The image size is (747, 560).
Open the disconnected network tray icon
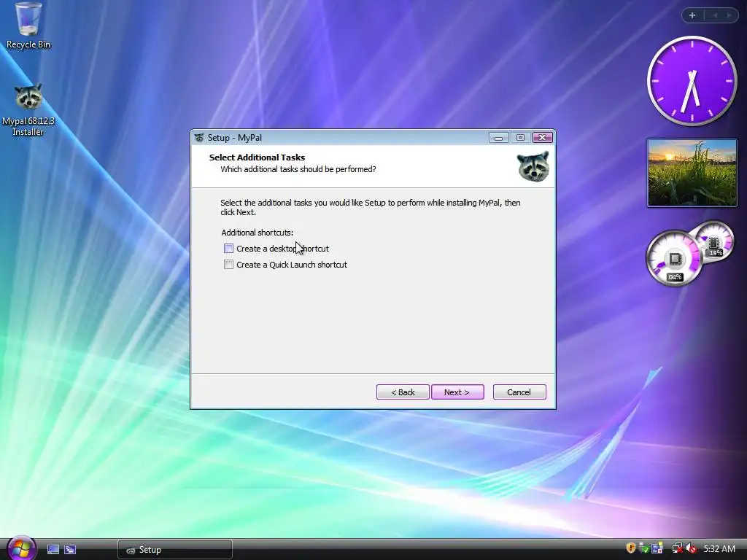[676, 548]
